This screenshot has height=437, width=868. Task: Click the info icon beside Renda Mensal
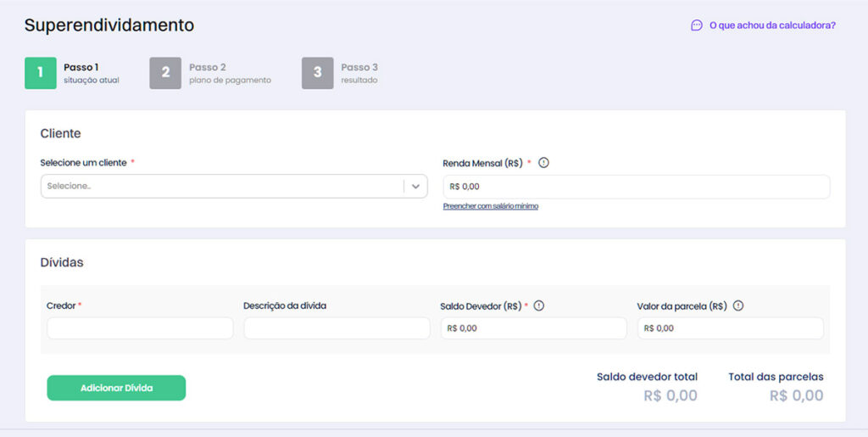coord(544,163)
